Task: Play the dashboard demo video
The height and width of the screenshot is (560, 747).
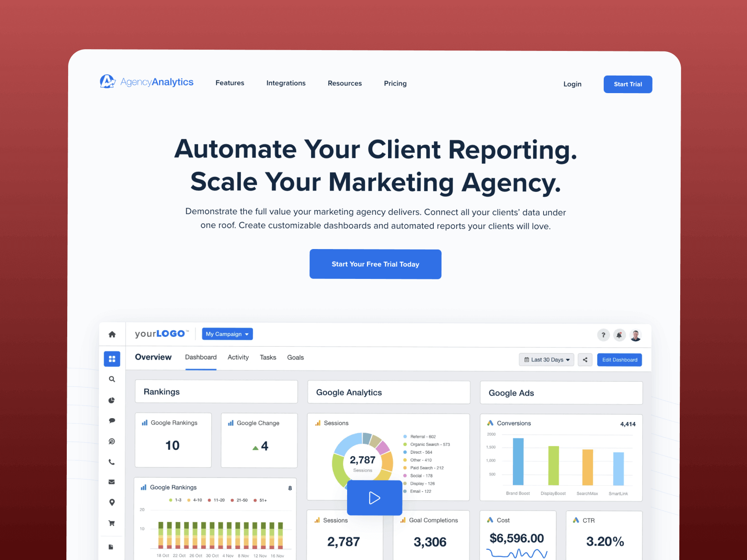Action: [374, 498]
